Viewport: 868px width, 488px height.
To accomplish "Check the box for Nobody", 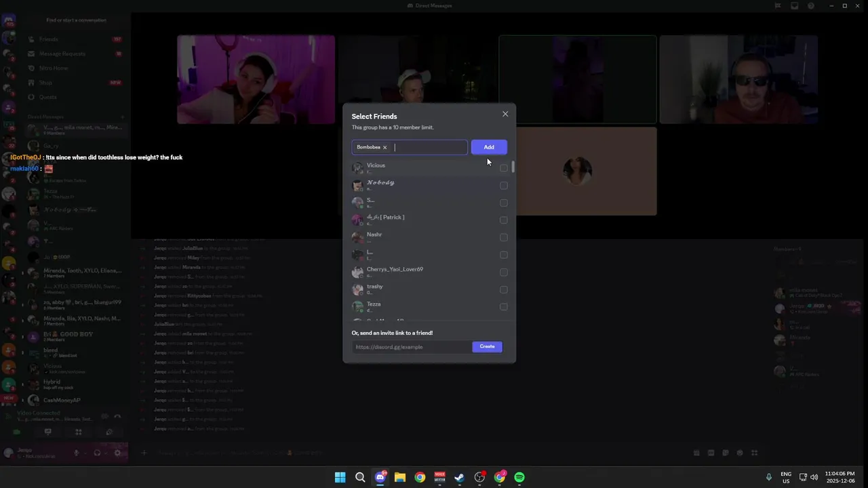I will (x=504, y=186).
